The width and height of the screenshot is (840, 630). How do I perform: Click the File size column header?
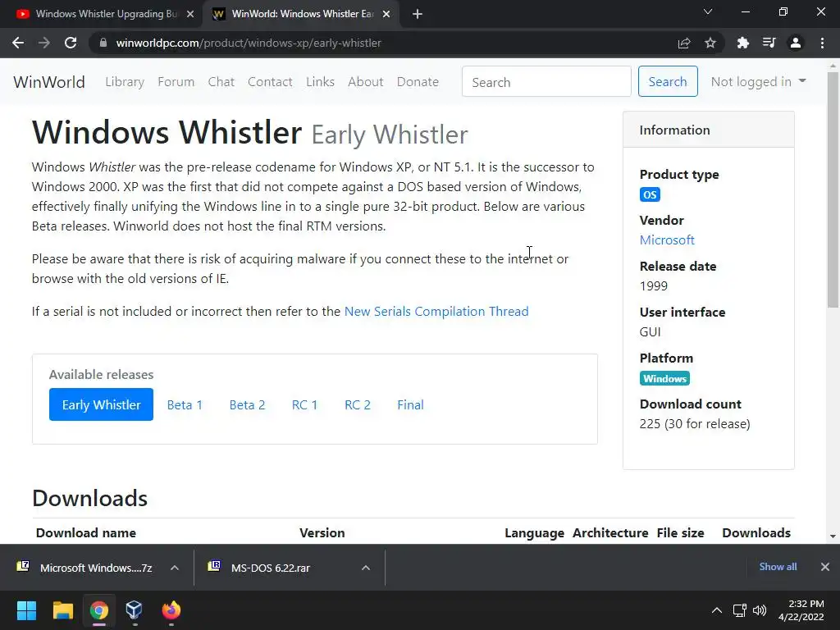680,532
